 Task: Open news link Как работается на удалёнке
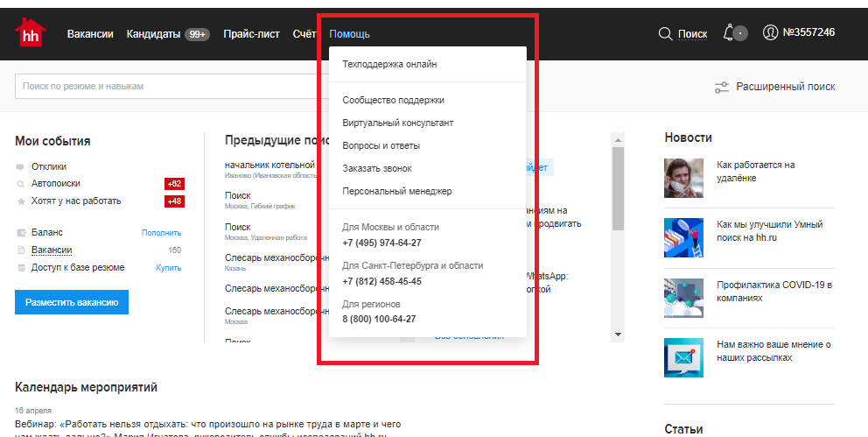click(x=756, y=172)
